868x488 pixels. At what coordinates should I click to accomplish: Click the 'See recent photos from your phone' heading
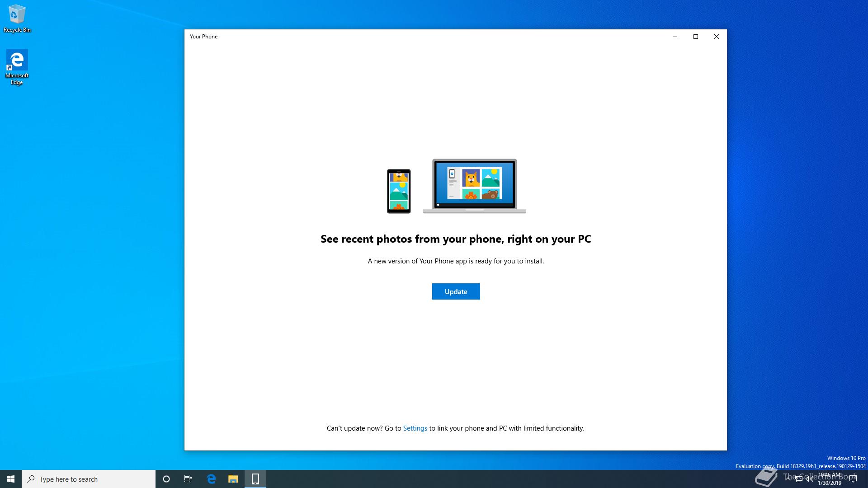click(456, 239)
